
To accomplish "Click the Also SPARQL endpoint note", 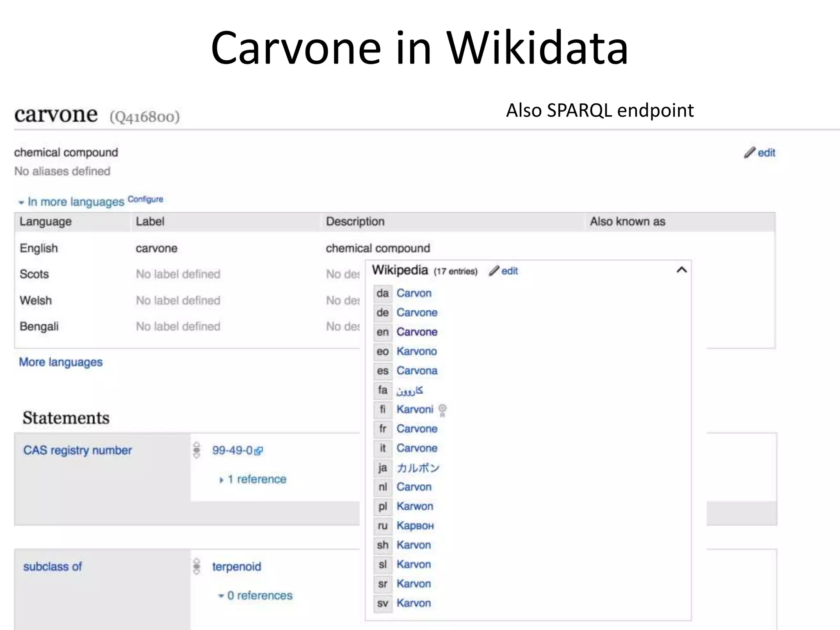I will click(x=600, y=110).
